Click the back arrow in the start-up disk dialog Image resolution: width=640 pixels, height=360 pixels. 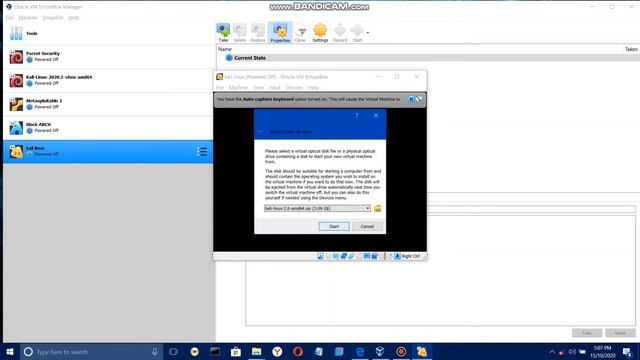[x=260, y=131]
